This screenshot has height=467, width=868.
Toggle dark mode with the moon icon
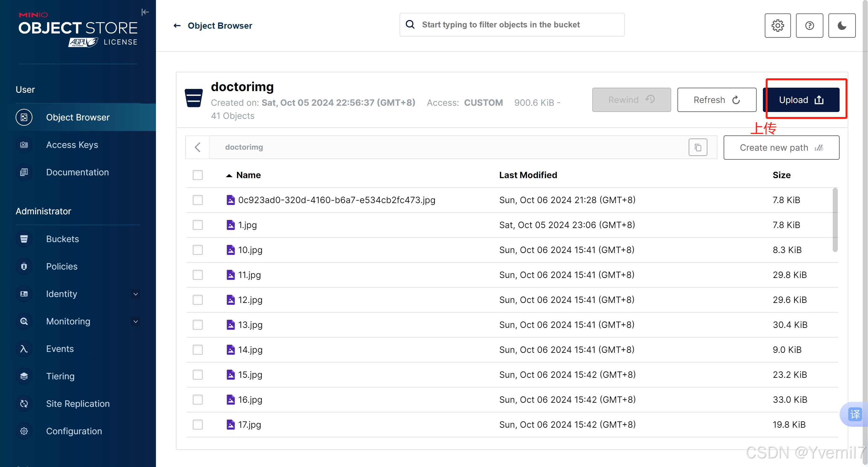point(841,26)
